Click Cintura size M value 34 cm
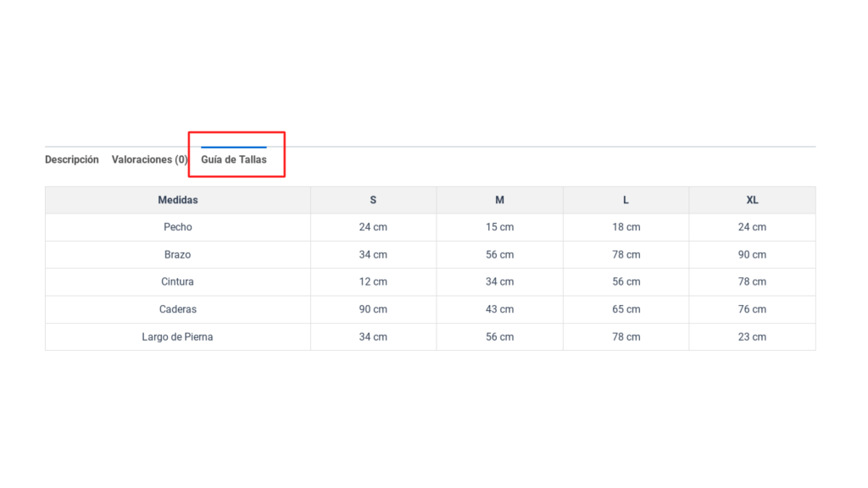The width and height of the screenshot is (868, 488). (x=500, y=282)
